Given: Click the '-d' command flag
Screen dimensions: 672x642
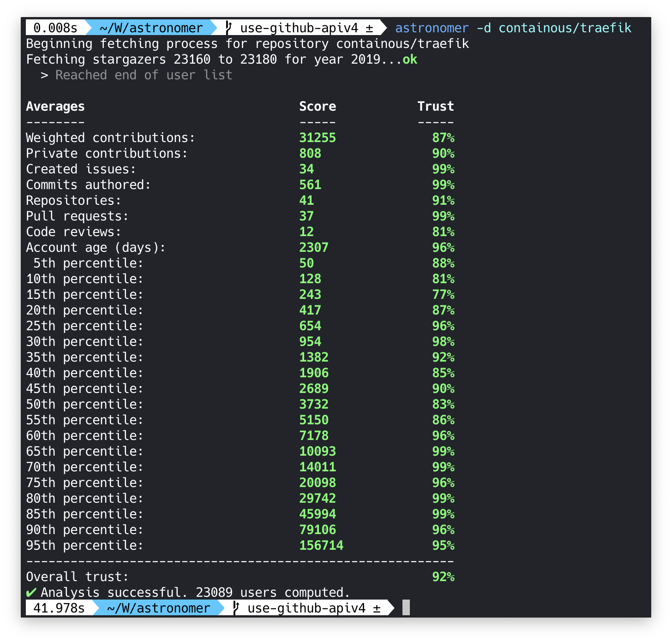Looking at the screenshot, I should [484, 28].
